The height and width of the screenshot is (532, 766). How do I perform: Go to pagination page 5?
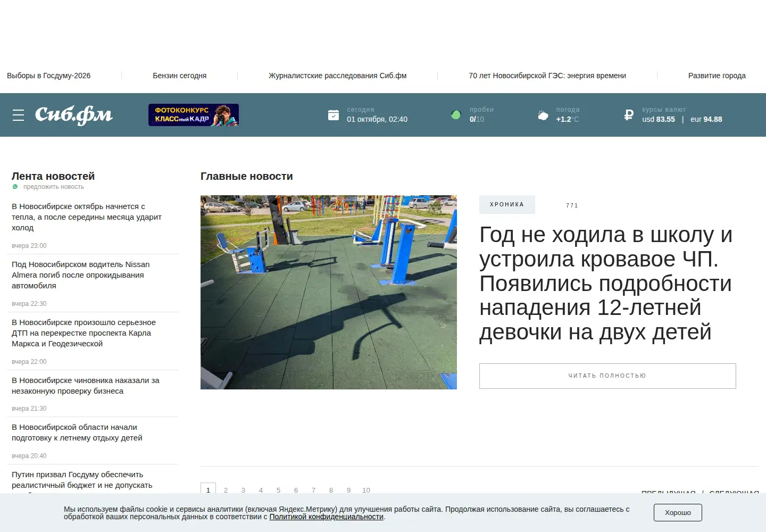click(x=278, y=490)
